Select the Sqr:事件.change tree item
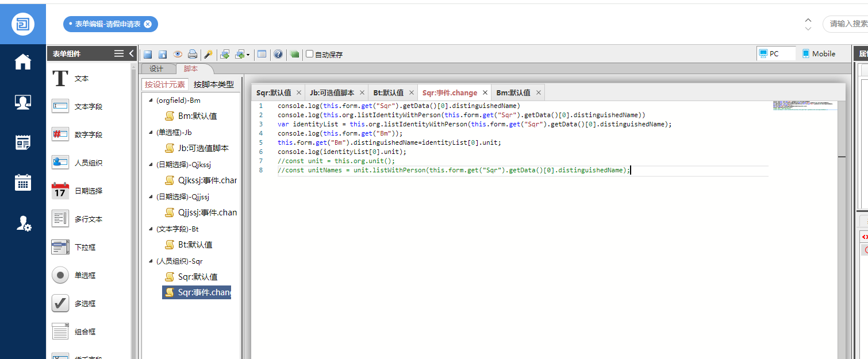The width and height of the screenshot is (868, 359). point(197,292)
